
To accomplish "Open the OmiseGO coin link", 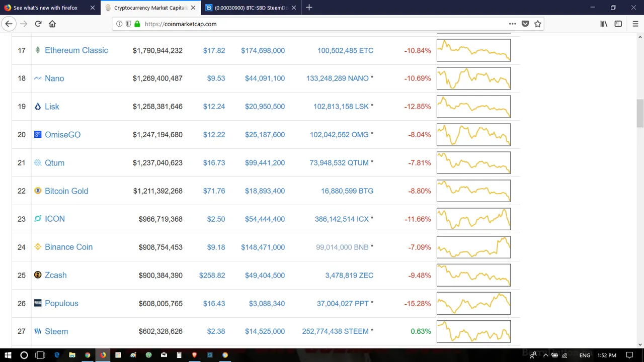I will [x=62, y=135].
